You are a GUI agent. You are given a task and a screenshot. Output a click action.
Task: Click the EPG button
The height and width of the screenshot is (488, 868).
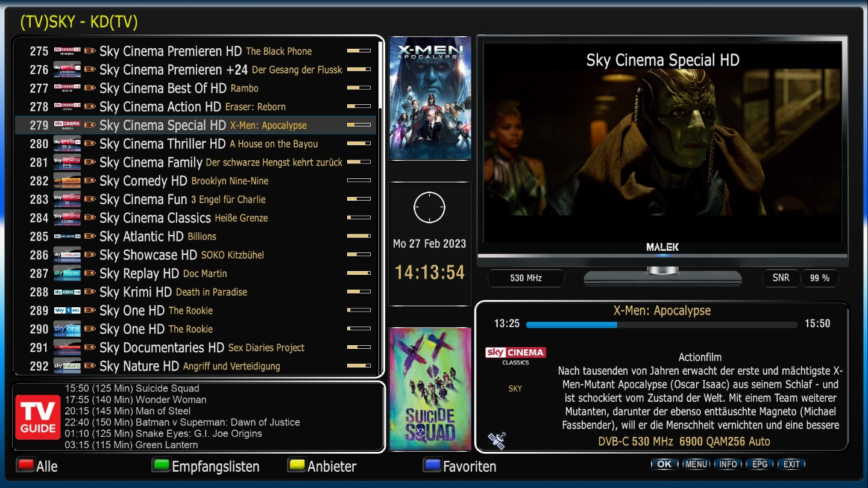click(759, 464)
